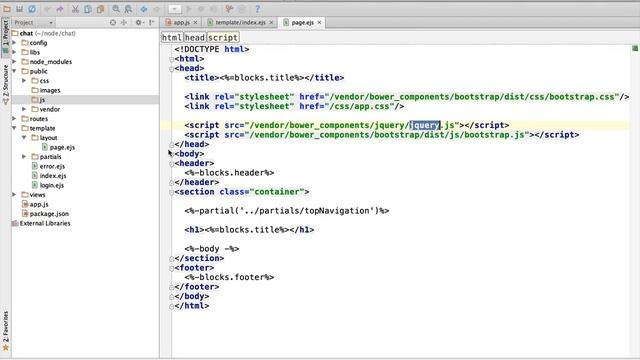Select the chat project root
The height and width of the screenshot is (360, 640).
[44, 33]
